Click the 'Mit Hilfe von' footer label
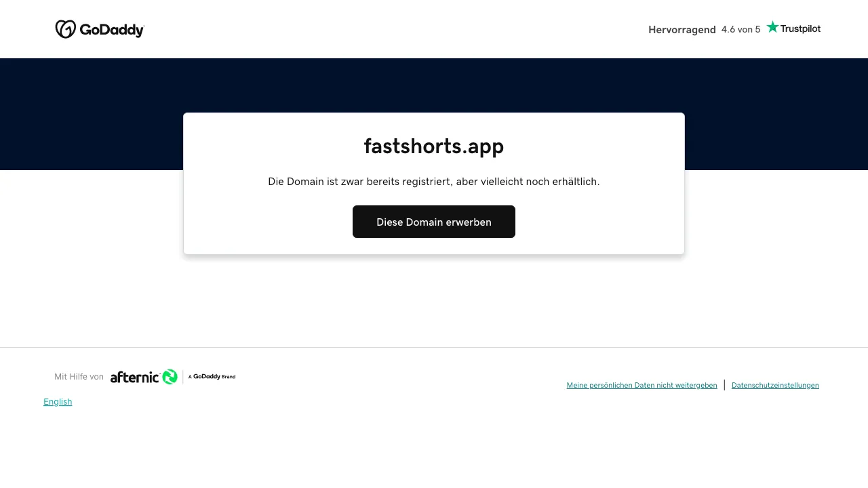The height and width of the screenshot is (488, 868). (79, 377)
